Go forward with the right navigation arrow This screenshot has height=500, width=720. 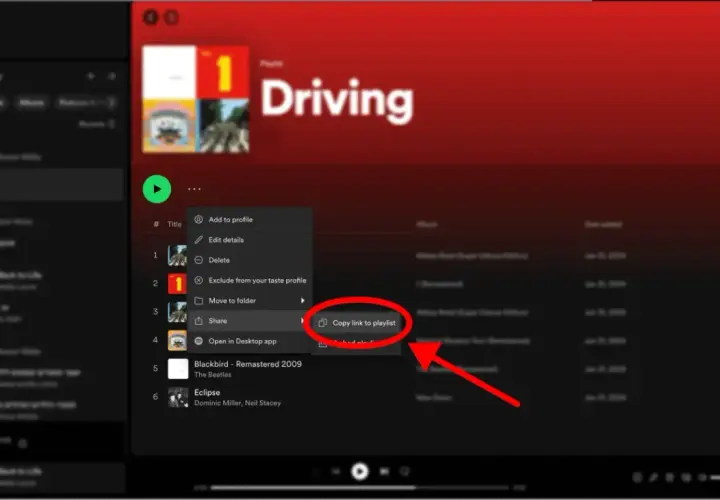pyautogui.click(x=171, y=17)
